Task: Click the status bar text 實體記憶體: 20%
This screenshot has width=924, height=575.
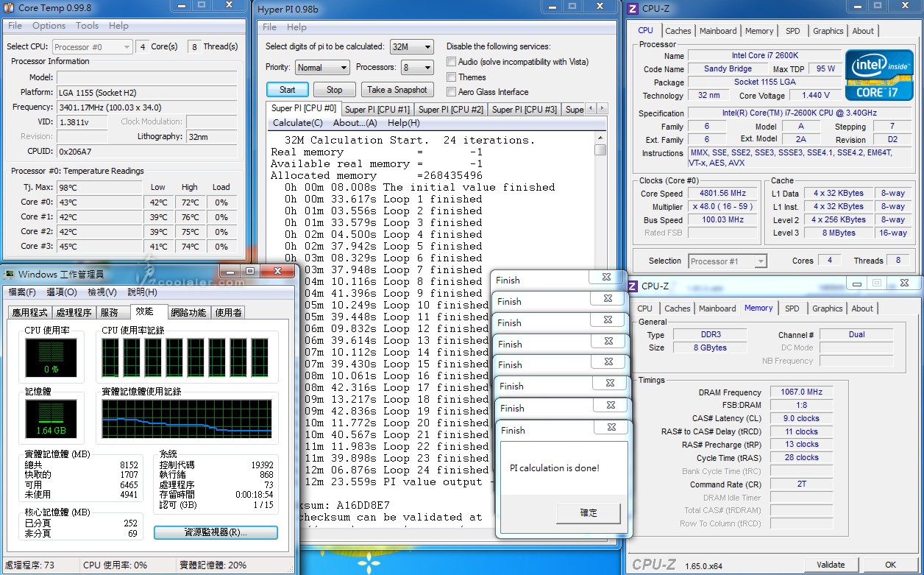Action: click(x=213, y=565)
